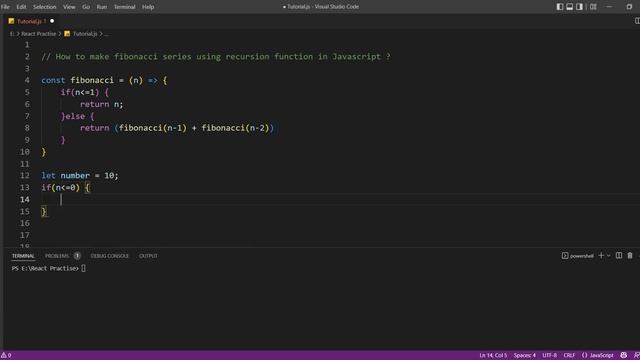Toggle the primary side bar layout icon
Viewport: 640px width, 360px height.
point(560,7)
